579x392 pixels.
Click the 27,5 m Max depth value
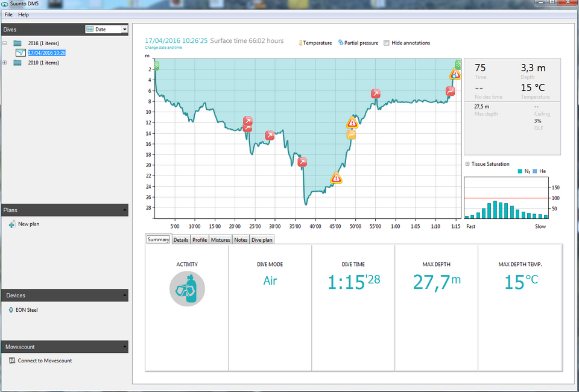(482, 107)
